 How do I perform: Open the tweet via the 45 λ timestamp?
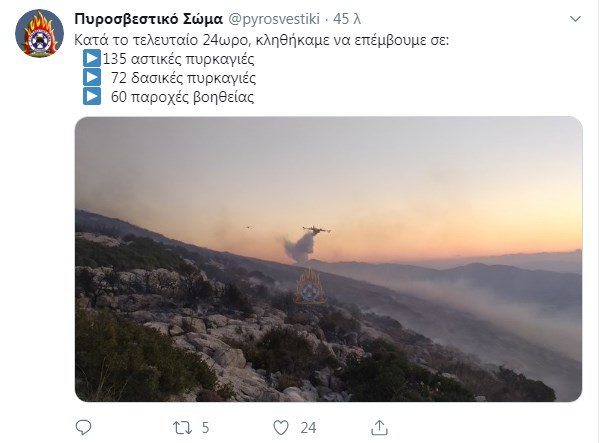(347, 19)
